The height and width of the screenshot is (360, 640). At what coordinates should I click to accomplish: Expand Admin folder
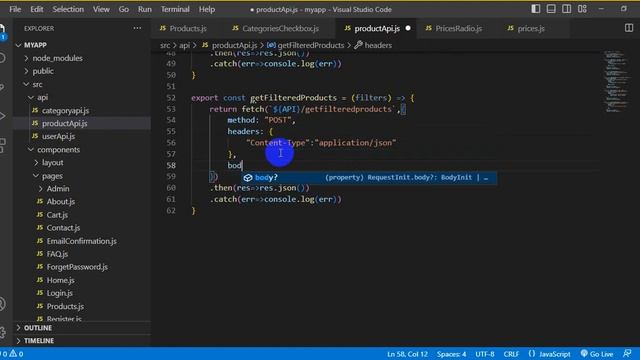pos(58,189)
